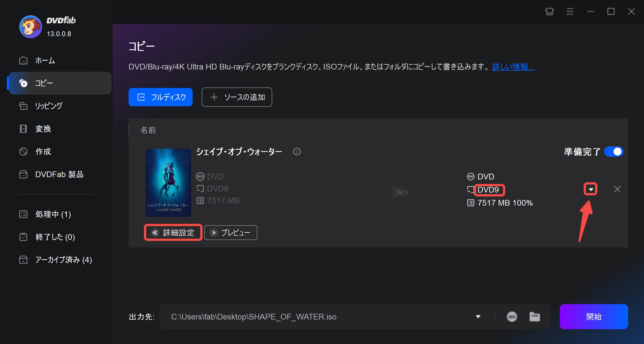Image resolution: width=644 pixels, height=344 pixels.
Task: Open アーカイブ済み (4) list
Action: (60, 260)
